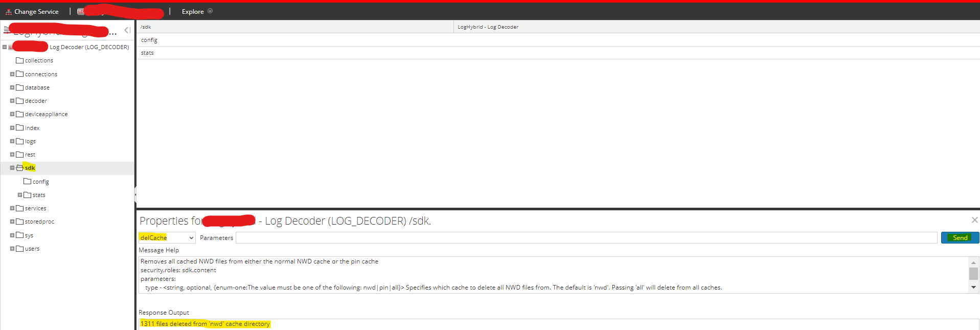Focus the Parameters input field
This screenshot has width=980, height=330.
(x=586, y=237)
